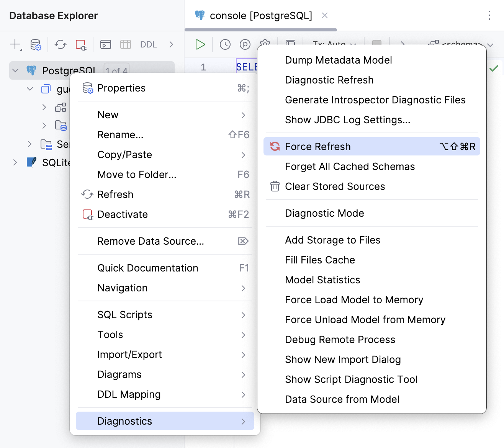504x448 pixels.
Task: Choose Forget All Cached Schemas
Action: pos(350,167)
